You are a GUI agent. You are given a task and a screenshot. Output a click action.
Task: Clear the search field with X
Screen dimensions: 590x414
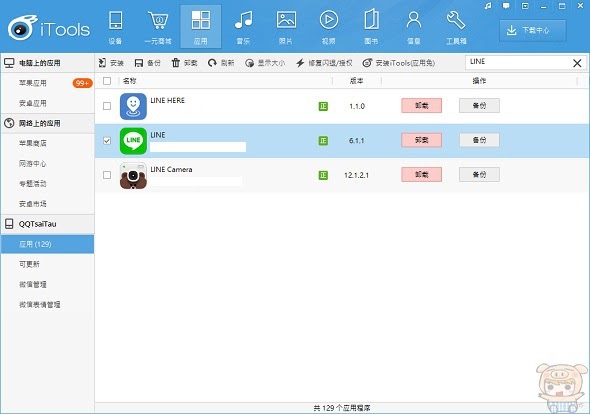[x=577, y=63]
